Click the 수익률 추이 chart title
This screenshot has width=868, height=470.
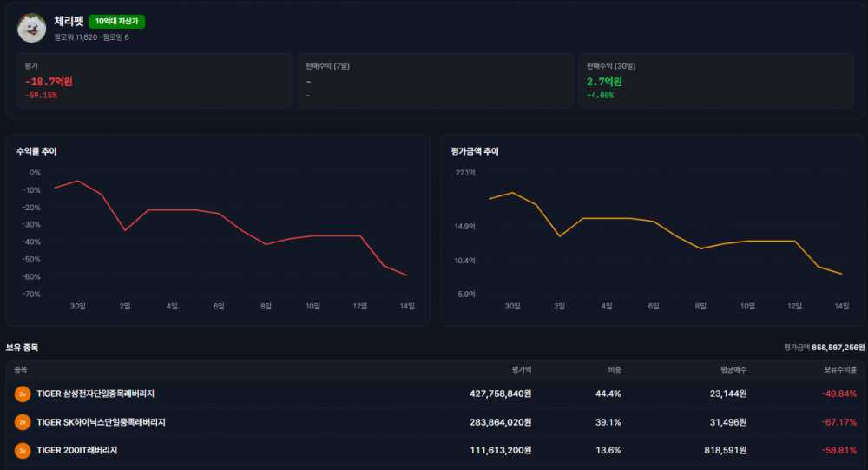pyautogui.click(x=36, y=151)
